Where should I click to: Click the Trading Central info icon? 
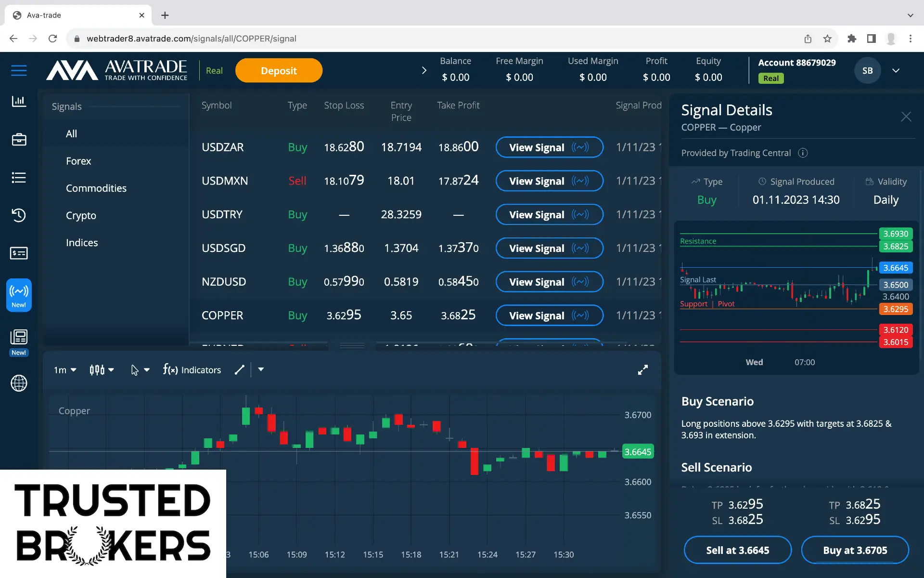click(x=803, y=153)
